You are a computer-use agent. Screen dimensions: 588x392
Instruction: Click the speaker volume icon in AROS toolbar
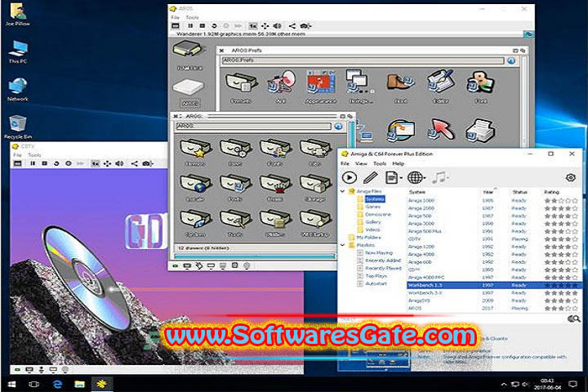tap(278, 26)
